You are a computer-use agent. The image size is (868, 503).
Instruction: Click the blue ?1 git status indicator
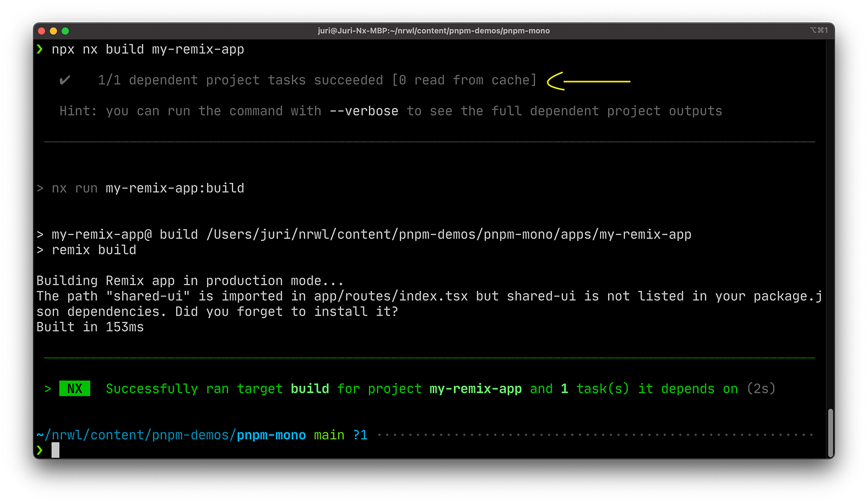click(x=360, y=434)
